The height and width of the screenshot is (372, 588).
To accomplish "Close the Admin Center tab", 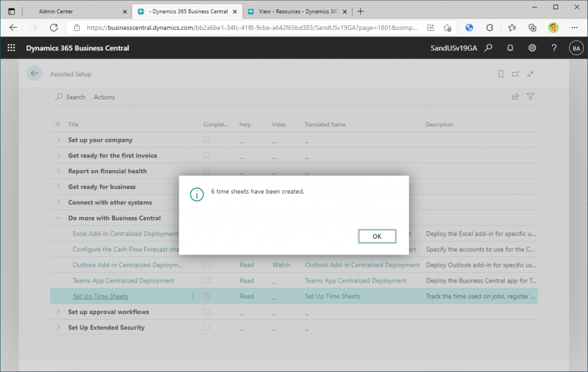I will click(125, 11).
